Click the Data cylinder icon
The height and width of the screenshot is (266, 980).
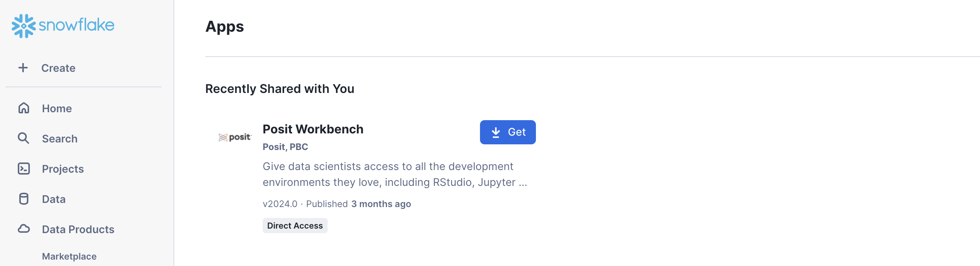[23, 199]
